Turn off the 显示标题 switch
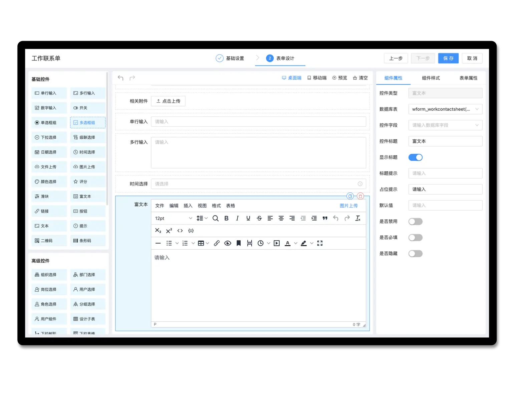This screenshot has height=413, width=532. 416,157
